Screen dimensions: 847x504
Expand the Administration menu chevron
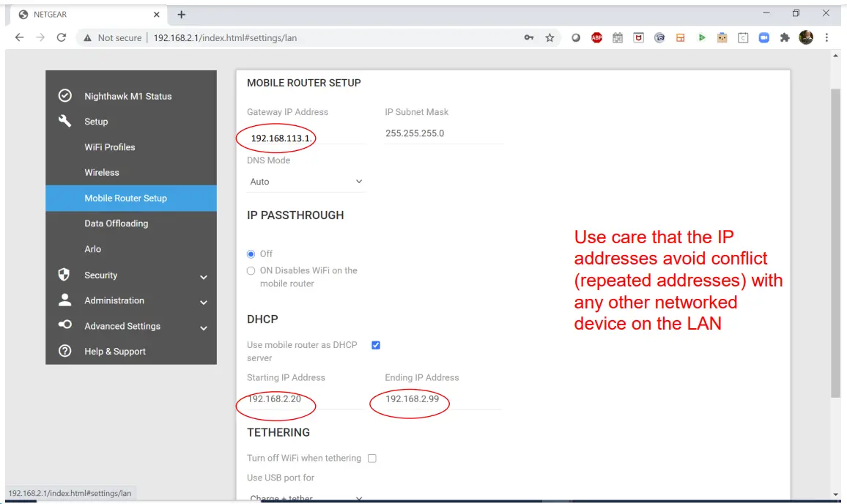204,302
